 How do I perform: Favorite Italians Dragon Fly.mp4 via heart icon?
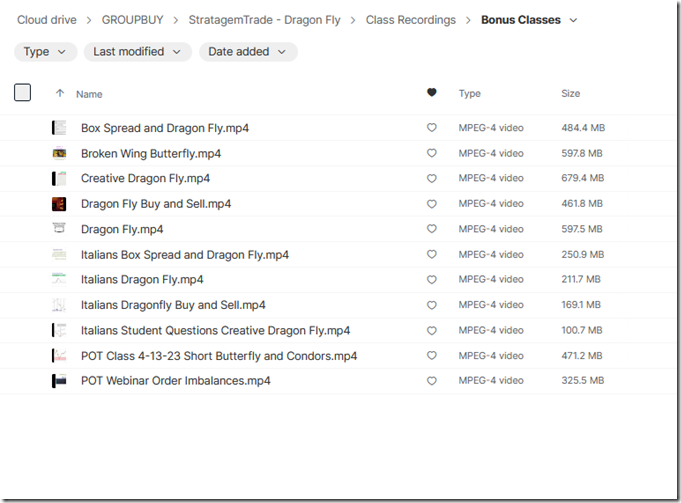tap(431, 280)
